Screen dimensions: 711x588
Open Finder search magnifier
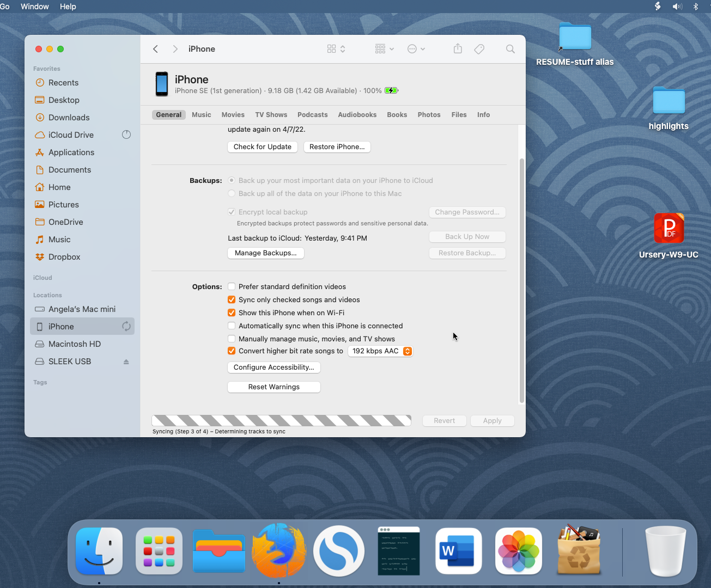[511, 49]
